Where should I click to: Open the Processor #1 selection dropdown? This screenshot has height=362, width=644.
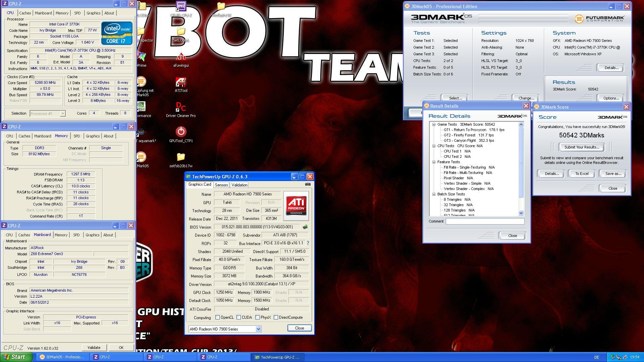[47, 114]
